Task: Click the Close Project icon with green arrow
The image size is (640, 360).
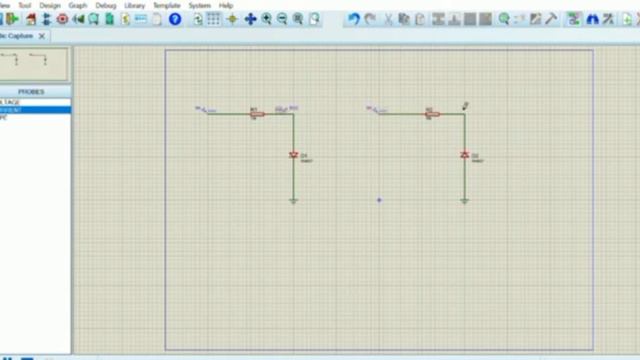Action: click(13, 19)
